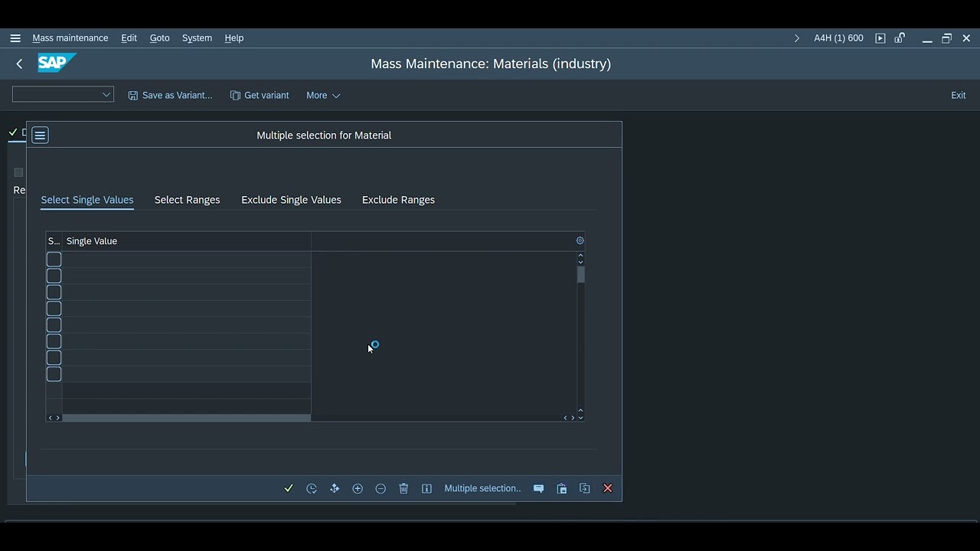The image size is (980, 551).
Task: Click the vertical scrollbar bottom down arrow
Action: click(580, 417)
